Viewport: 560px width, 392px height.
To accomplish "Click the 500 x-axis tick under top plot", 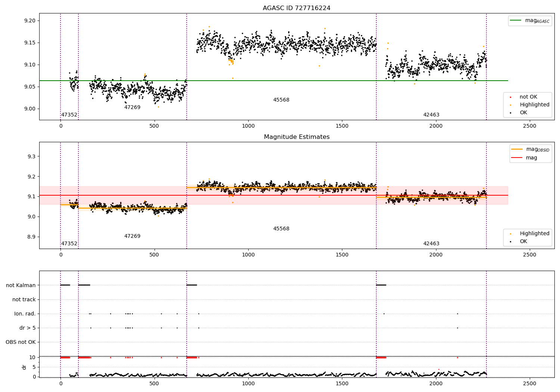I will click(154, 126).
